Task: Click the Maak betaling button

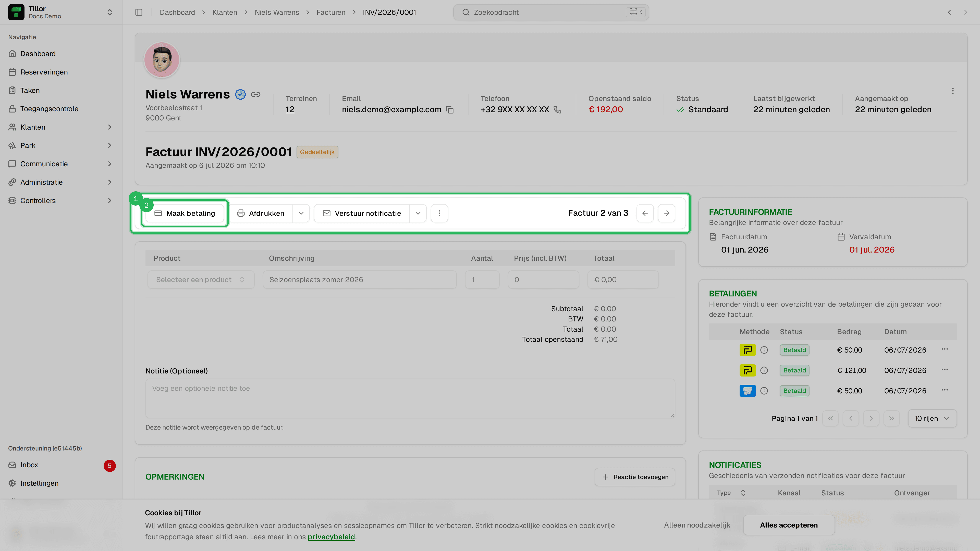Action: coord(185,213)
